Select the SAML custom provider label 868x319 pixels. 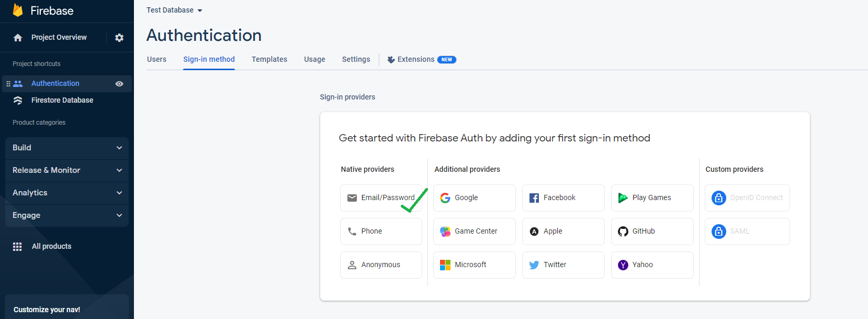[740, 231]
